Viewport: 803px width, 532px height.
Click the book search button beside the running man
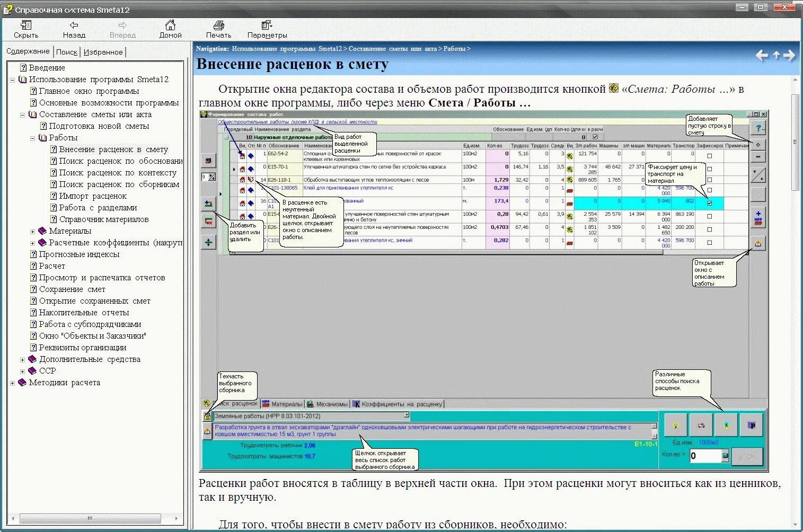click(751, 425)
